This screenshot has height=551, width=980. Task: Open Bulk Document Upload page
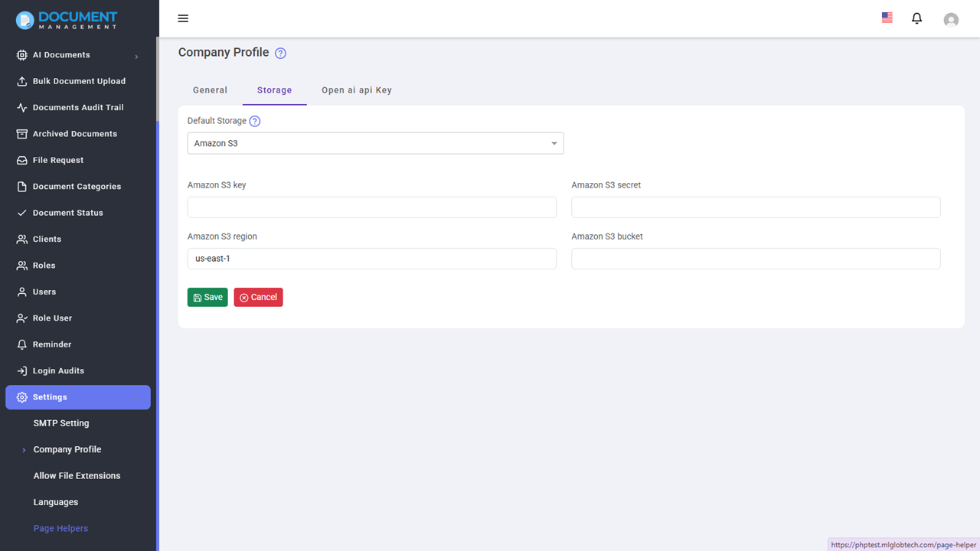79,81
